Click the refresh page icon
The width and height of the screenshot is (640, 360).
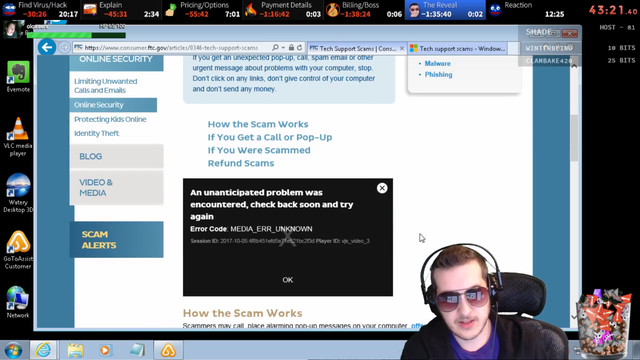[300, 48]
